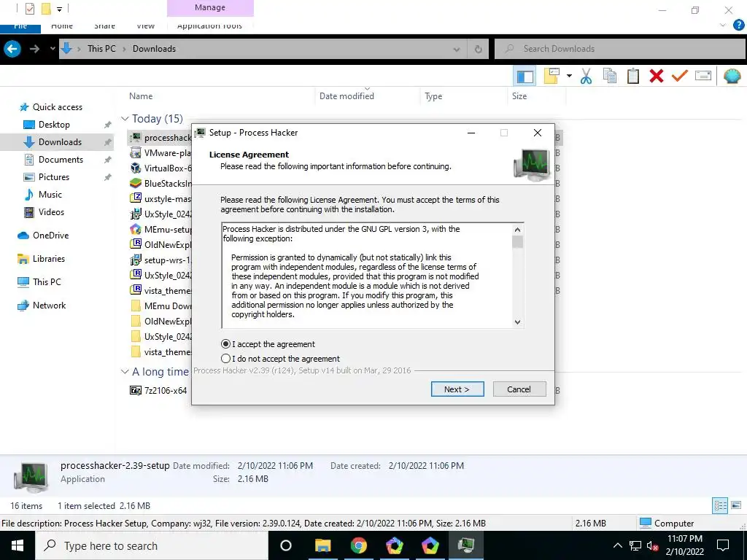This screenshot has width=747, height=560.
Task: Click the new folder toolbar icon
Action: (x=551, y=76)
